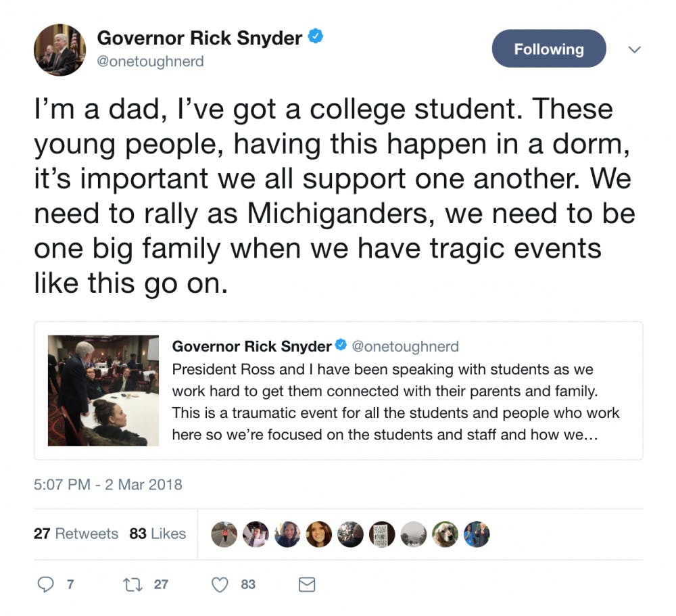Image resolution: width=676 pixels, height=616 pixels.
Task: View the 27 Retweets list
Action: [x=76, y=534]
